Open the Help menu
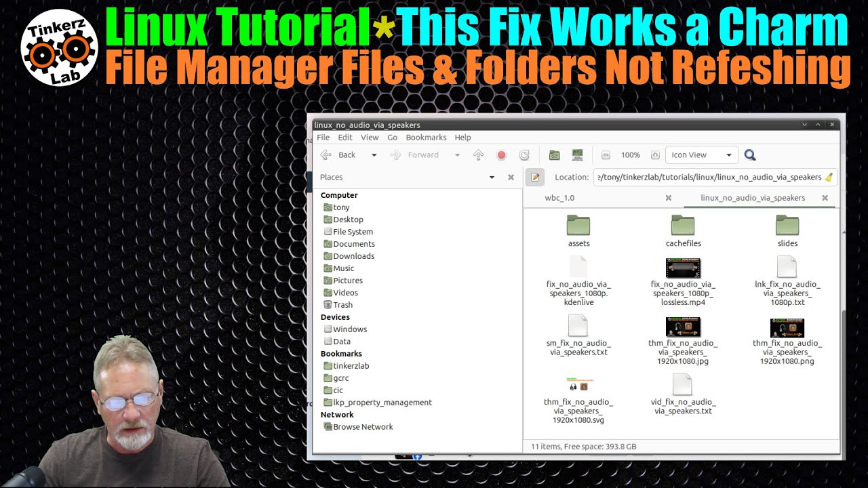Screen dimensions: 868x488 tap(462, 138)
